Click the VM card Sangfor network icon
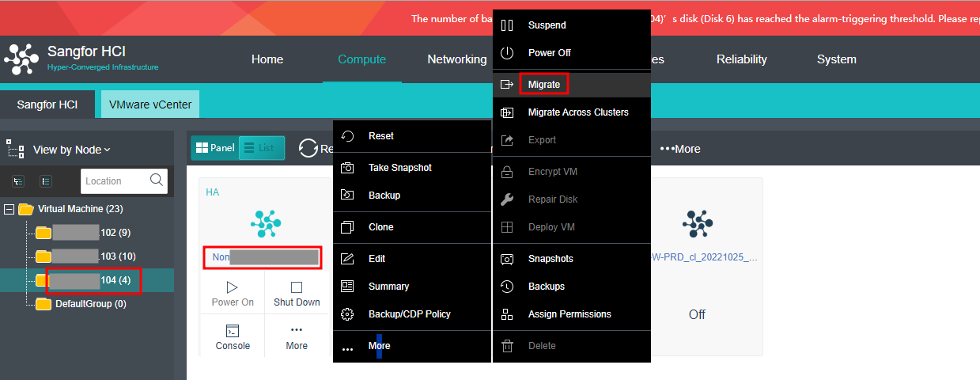Viewport: 980px width, 380px height. (266, 224)
